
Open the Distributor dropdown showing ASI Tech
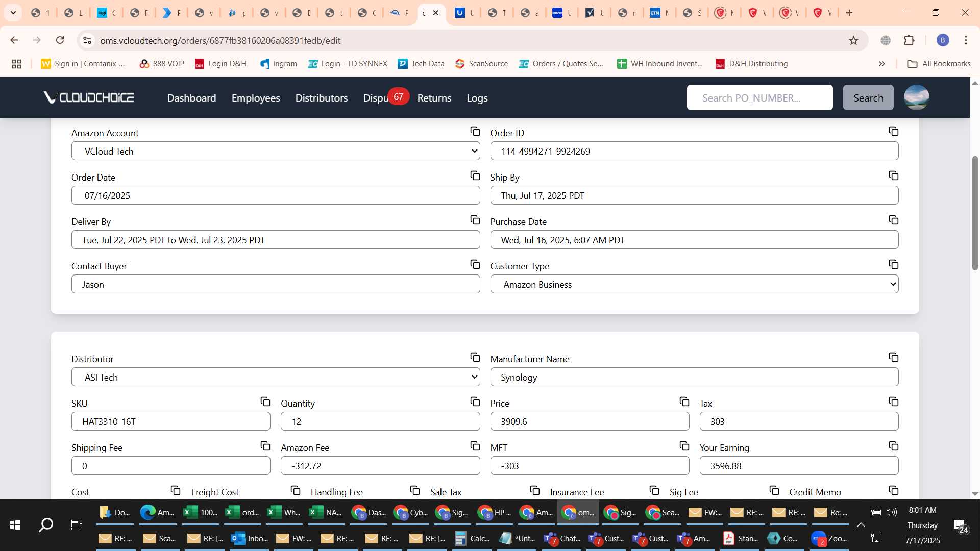click(276, 377)
